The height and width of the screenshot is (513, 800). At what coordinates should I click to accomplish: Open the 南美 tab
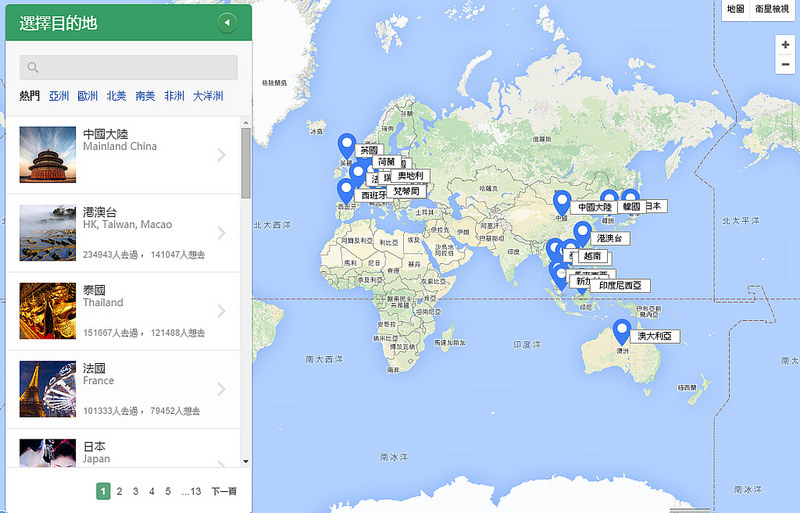coord(145,96)
